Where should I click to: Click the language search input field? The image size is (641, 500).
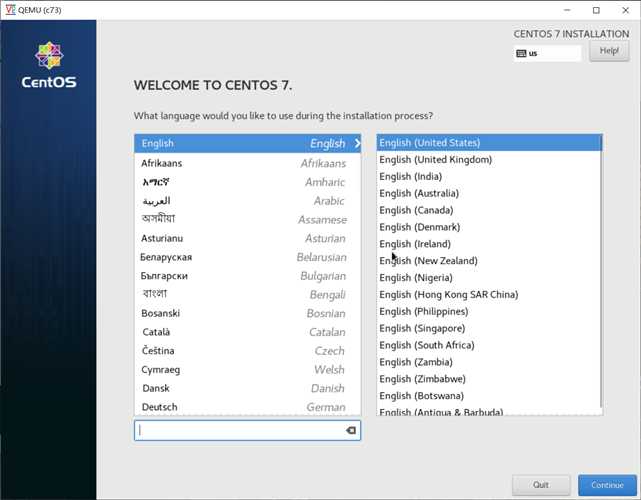pos(247,430)
